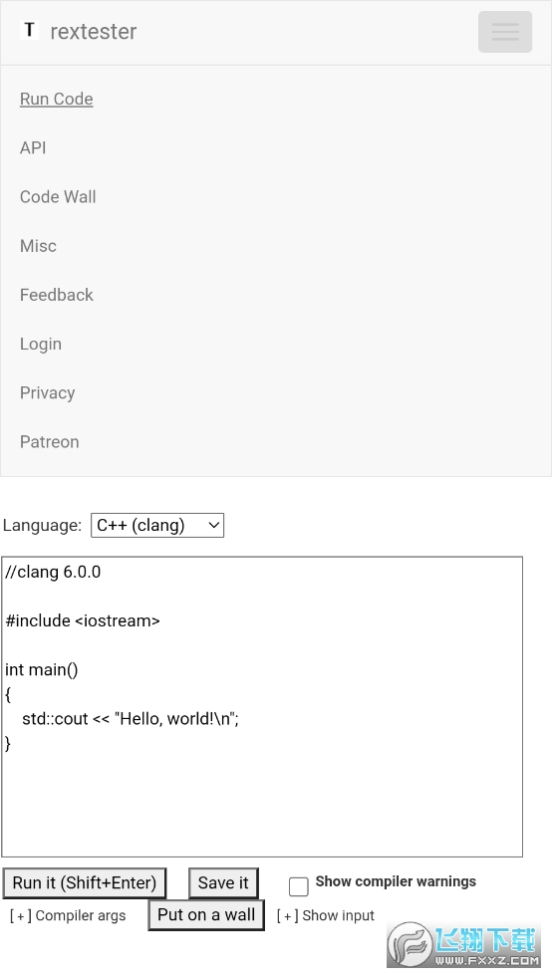The image size is (552, 980).
Task: Collapse the hamburger navigation menu
Action: point(505,32)
